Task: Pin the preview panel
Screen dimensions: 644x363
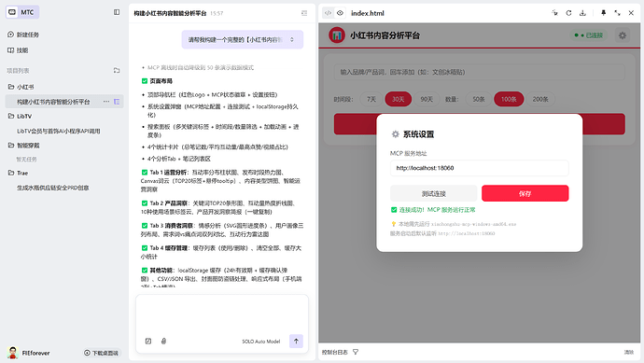Action: (x=603, y=13)
